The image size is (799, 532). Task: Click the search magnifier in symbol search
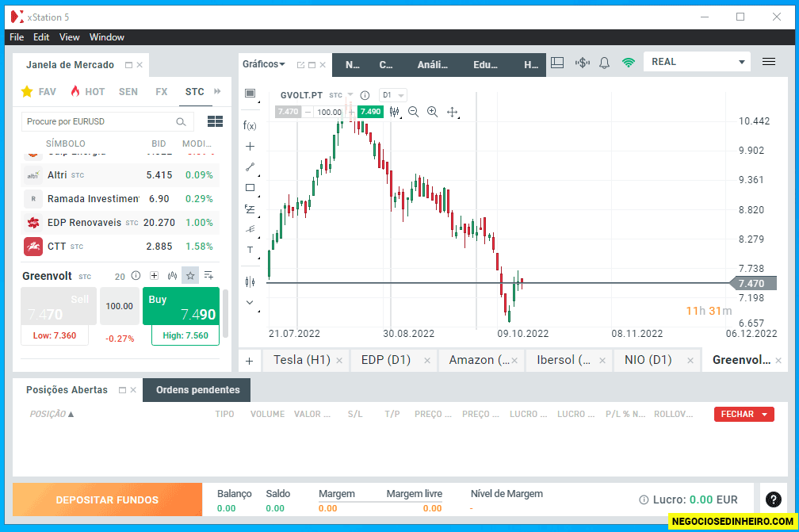[181, 122]
